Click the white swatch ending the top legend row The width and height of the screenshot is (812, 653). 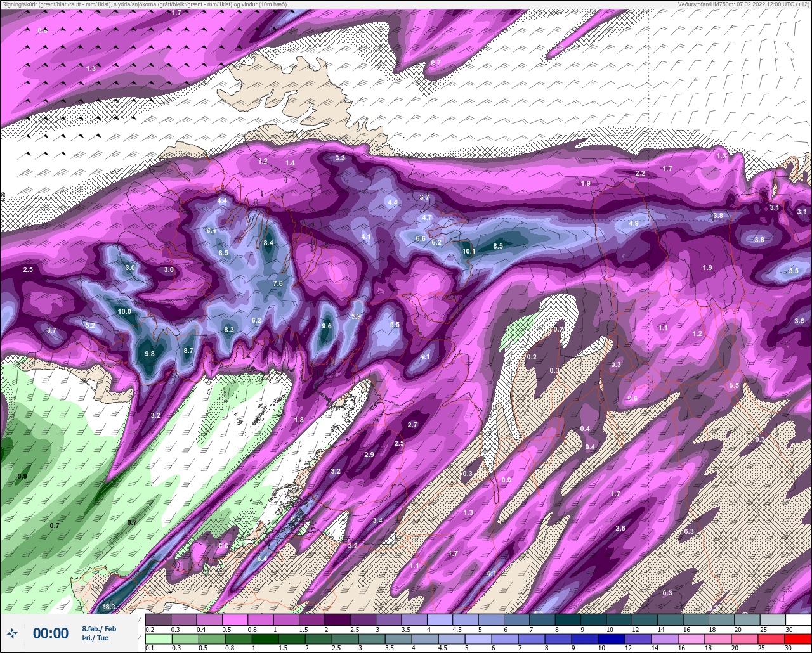click(x=798, y=619)
